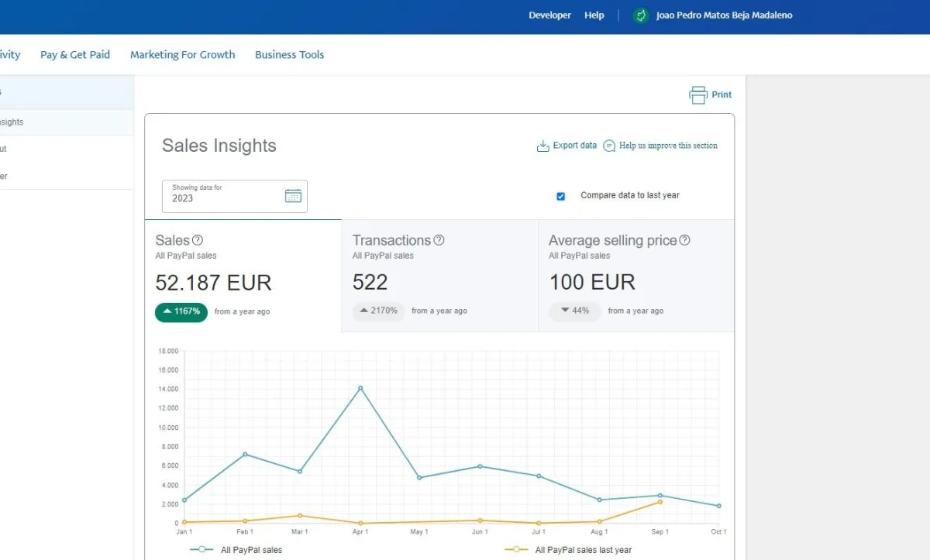Click the Oct 1 point on blue line
This screenshot has width=930, height=560.
[x=719, y=506]
